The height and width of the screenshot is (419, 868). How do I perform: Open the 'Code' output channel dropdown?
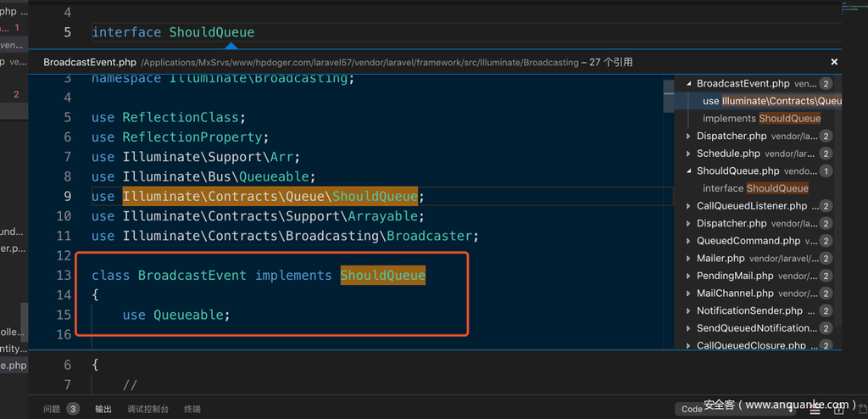pos(693,409)
